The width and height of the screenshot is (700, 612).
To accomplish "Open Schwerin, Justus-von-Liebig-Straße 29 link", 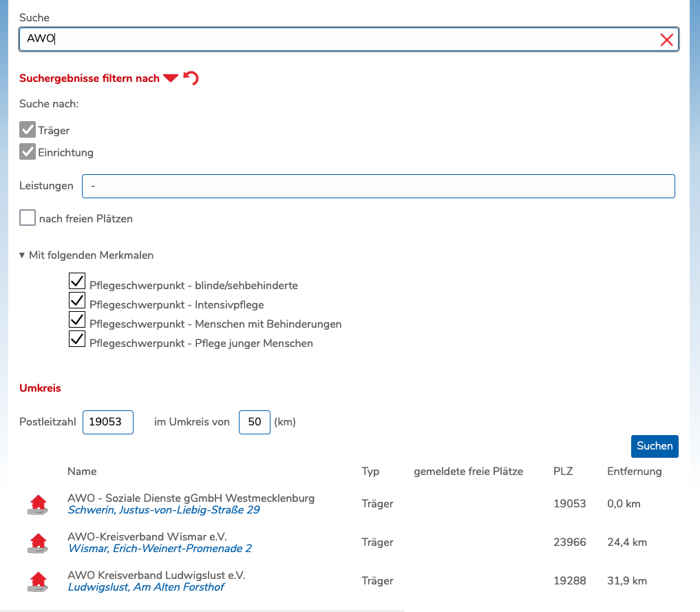I will point(164,510).
